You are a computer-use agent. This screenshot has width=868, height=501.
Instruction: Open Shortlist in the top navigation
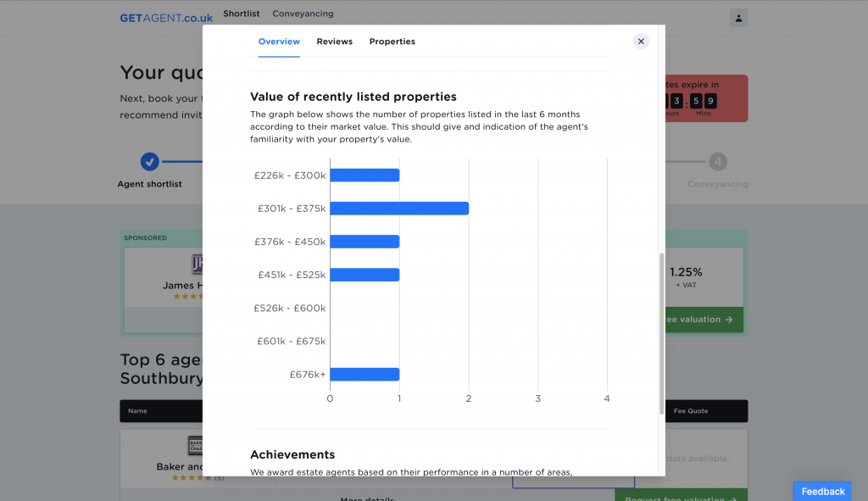[x=242, y=14]
